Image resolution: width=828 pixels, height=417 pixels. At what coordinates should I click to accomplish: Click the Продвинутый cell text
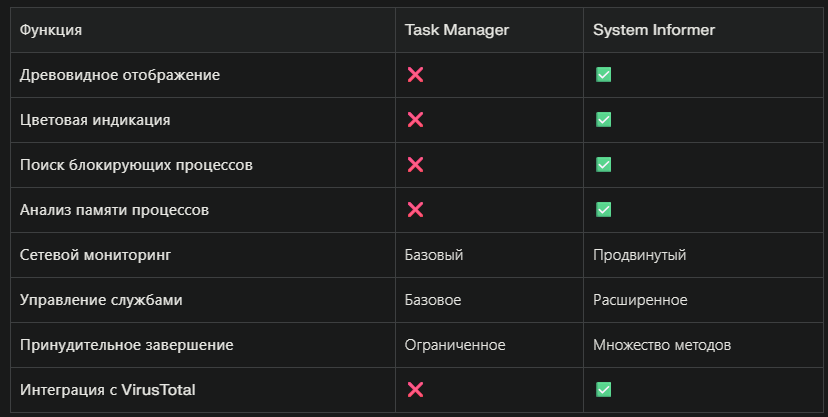pyautogui.click(x=639, y=255)
